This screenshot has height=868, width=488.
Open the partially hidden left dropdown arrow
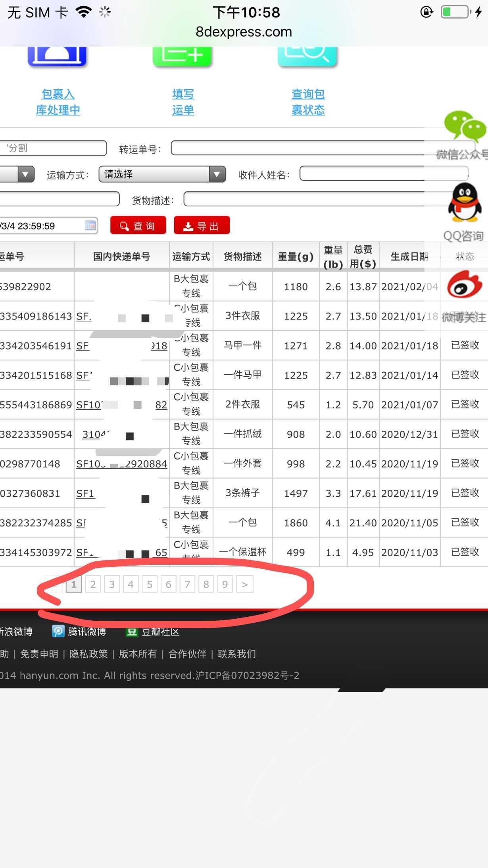click(x=25, y=174)
